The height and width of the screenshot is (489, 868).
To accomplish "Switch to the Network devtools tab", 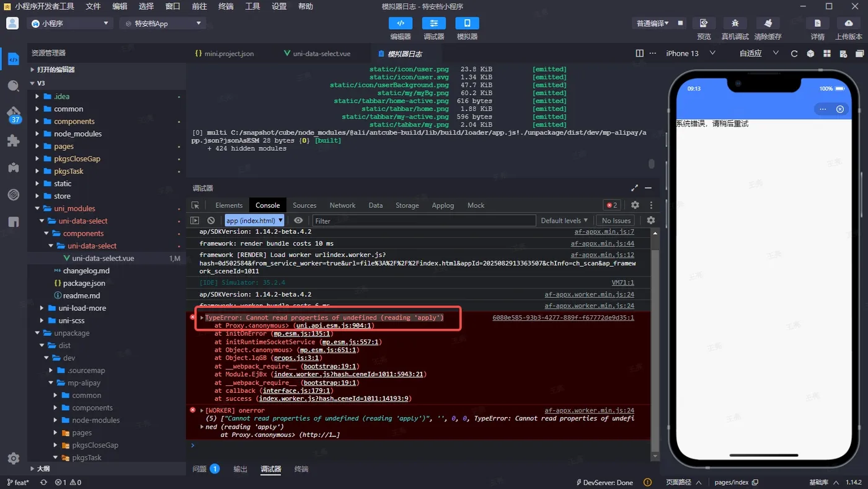I will pyautogui.click(x=342, y=205).
